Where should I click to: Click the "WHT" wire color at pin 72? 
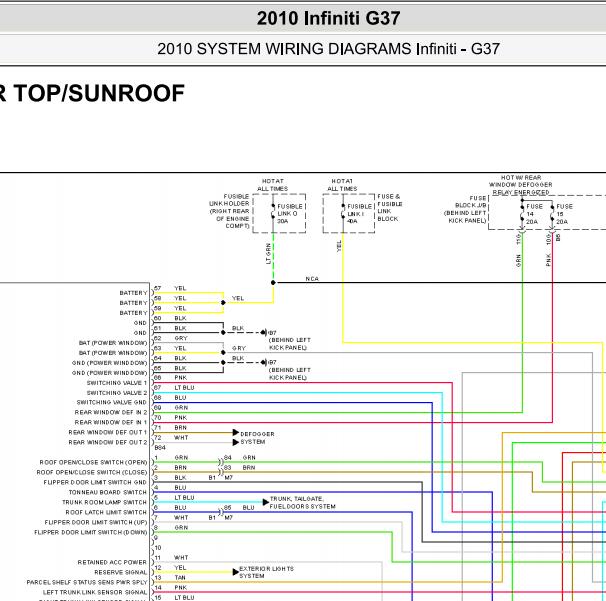coord(181,438)
